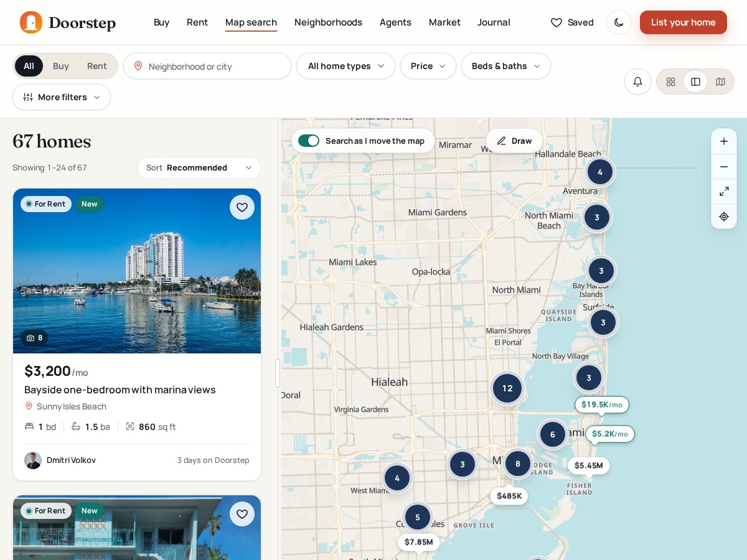747x560 pixels.
Task: Click the photo count badge showing 8
Action: [x=34, y=338]
